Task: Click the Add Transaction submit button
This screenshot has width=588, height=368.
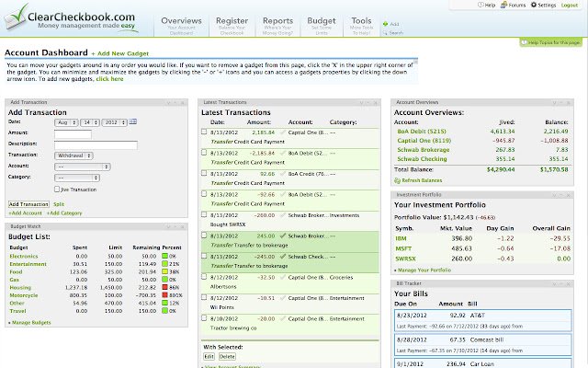Action: pyautogui.click(x=28, y=204)
